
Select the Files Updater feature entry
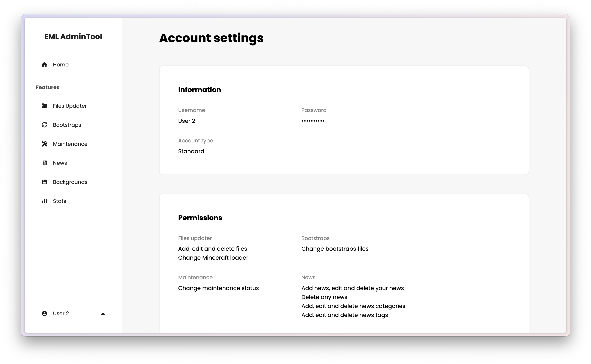[70, 106]
